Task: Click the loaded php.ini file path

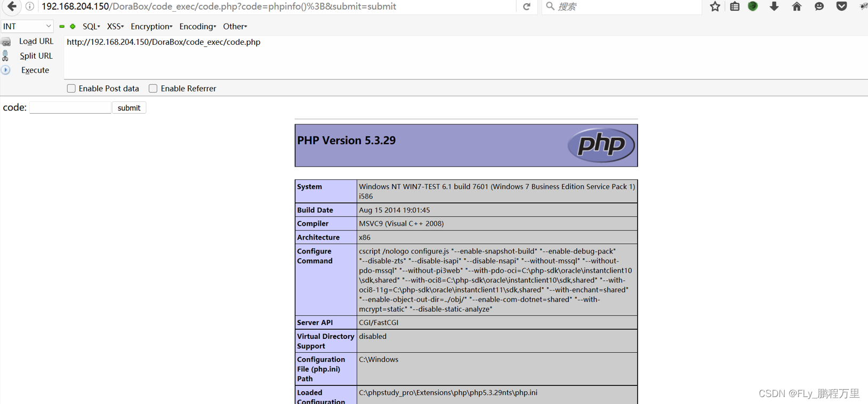Action: (x=448, y=393)
